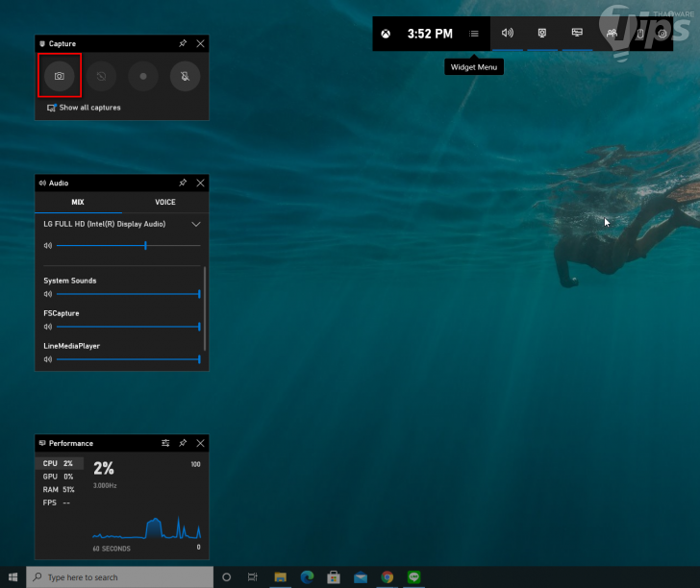This screenshot has width=700, height=588.
Task: Open the Widget Menu list icon
Action: [474, 34]
